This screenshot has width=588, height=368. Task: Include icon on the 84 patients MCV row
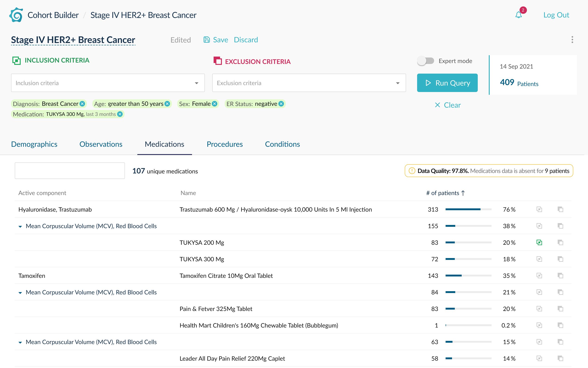pyautogui.click(x=539, y=292)
